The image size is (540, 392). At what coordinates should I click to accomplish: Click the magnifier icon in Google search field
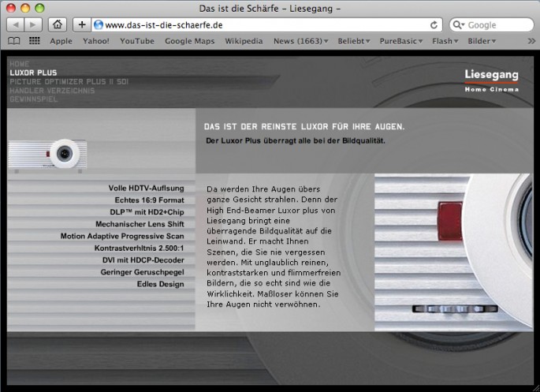[x=458, y=24]
